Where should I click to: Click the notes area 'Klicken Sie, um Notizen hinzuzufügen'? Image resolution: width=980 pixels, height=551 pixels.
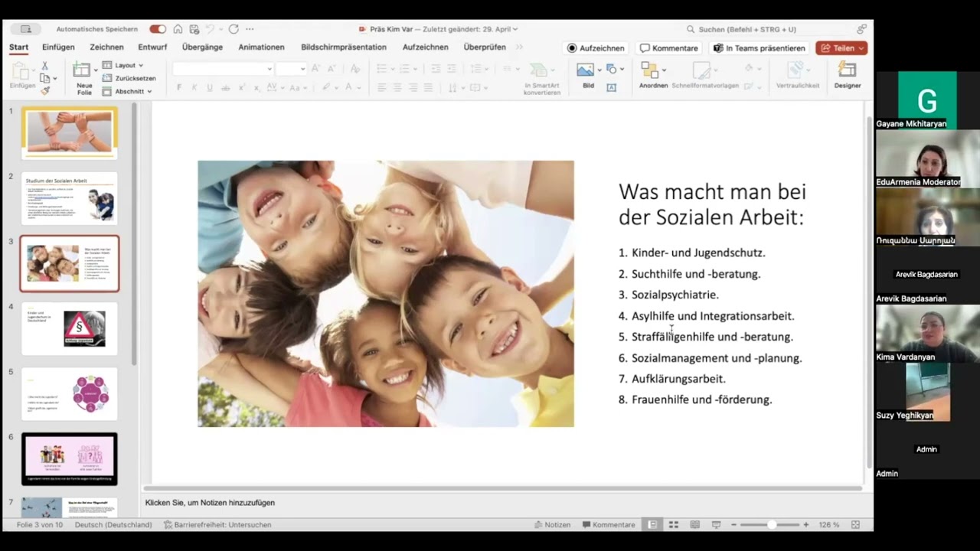[x=210, y=503]
